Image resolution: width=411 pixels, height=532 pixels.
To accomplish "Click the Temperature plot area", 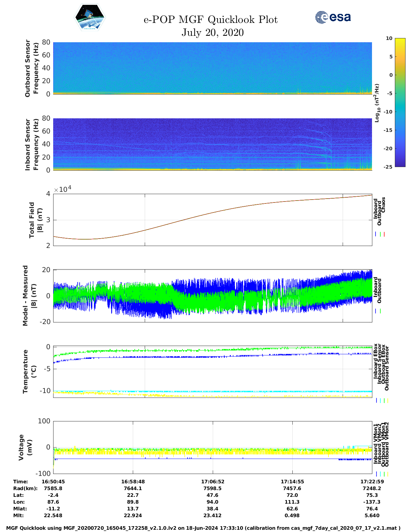I will coord(212,371).
